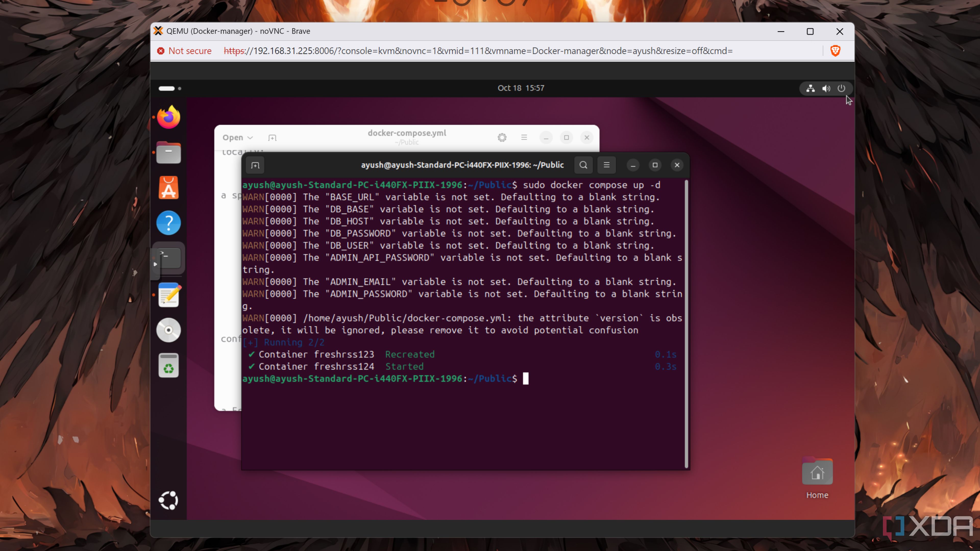Open the Trash from the dock

point(168,366)
